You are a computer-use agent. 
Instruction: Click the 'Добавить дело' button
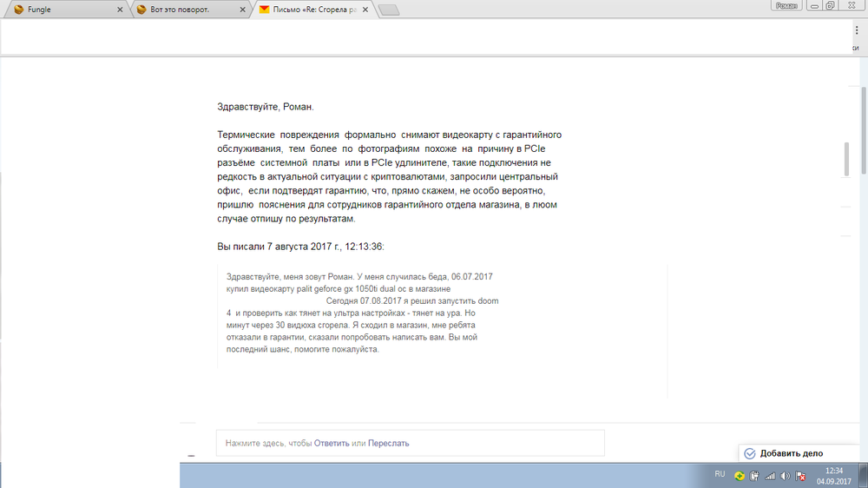[791, 453]
